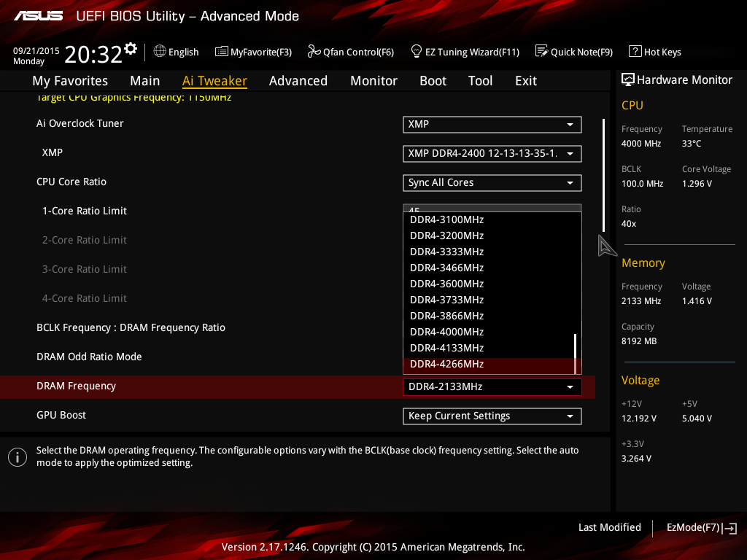The width and height of the screenshot is (747, 560).
Task: Select DDR4-3600MHz option
Action: 489,284
